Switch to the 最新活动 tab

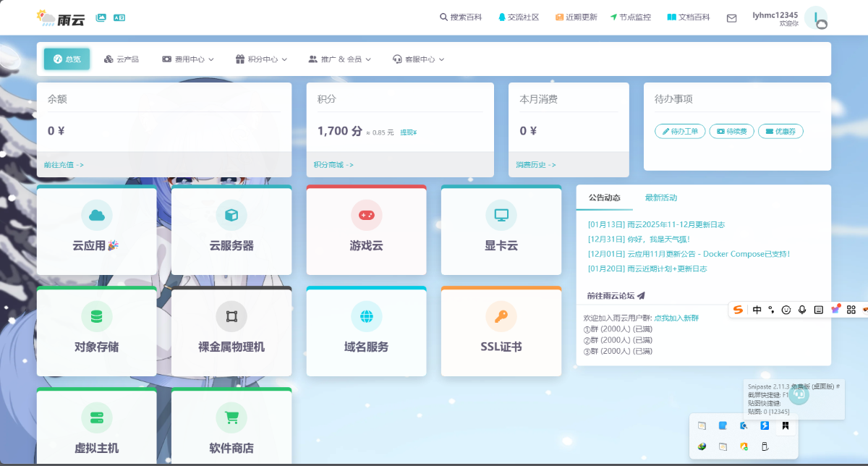click(660, 198)
